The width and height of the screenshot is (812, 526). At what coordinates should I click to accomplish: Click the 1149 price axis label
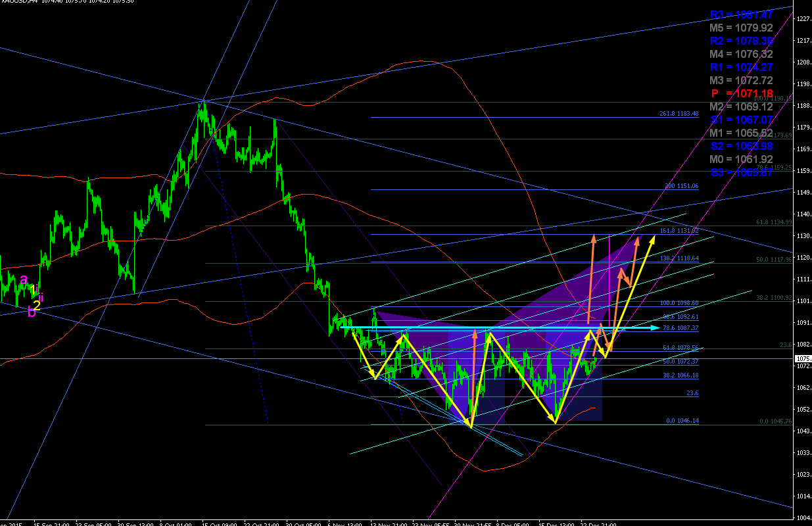[x=803, y=192]
